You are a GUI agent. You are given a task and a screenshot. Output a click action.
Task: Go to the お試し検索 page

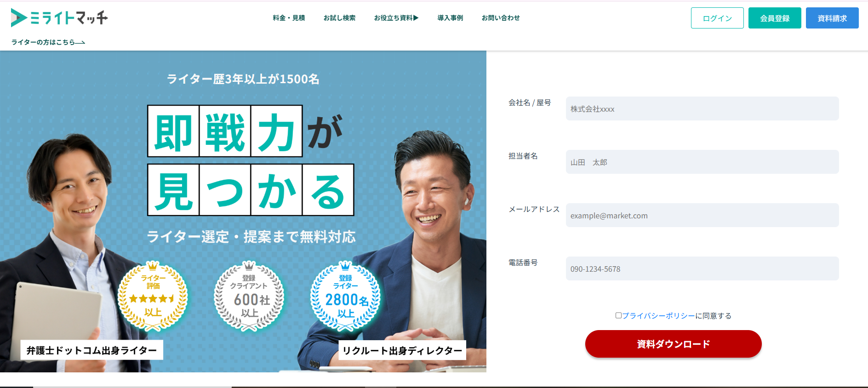pyautogui.click(x=339, y=18)
